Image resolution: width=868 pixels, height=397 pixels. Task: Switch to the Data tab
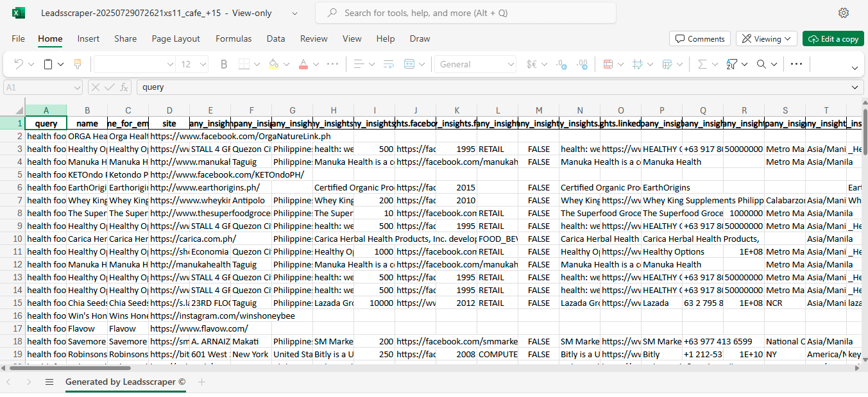click(x=276, y=38)
